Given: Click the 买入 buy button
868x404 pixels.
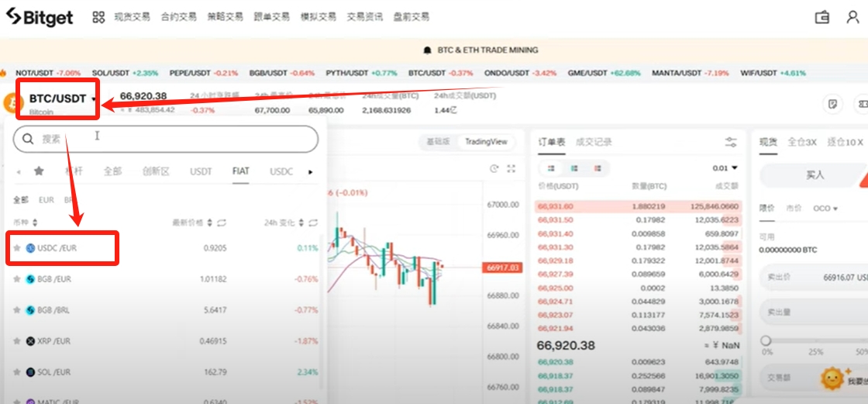Looking at the screenshot, I should [x=814, y=176].
